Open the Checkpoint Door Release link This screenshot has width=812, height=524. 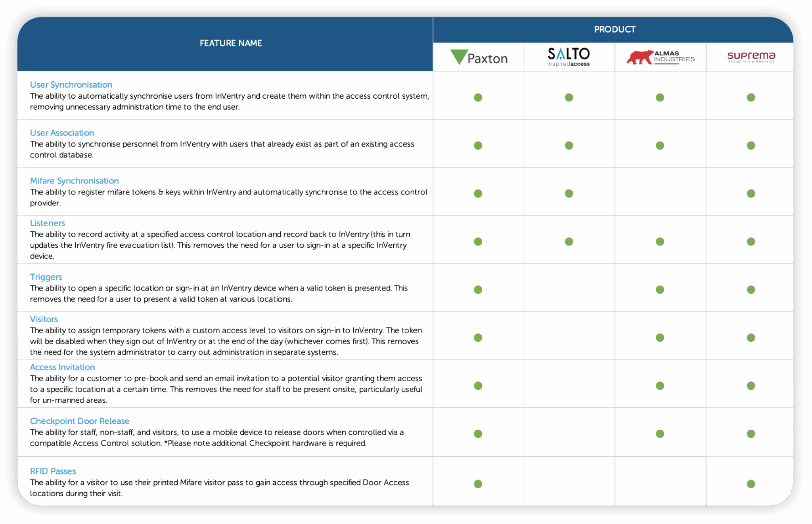pos(79,421)
